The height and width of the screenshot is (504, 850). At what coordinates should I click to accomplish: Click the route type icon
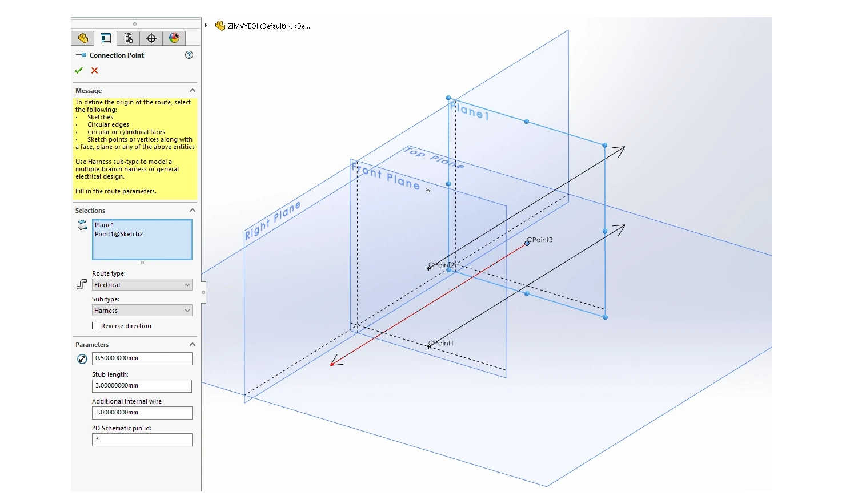coord(82,284)
